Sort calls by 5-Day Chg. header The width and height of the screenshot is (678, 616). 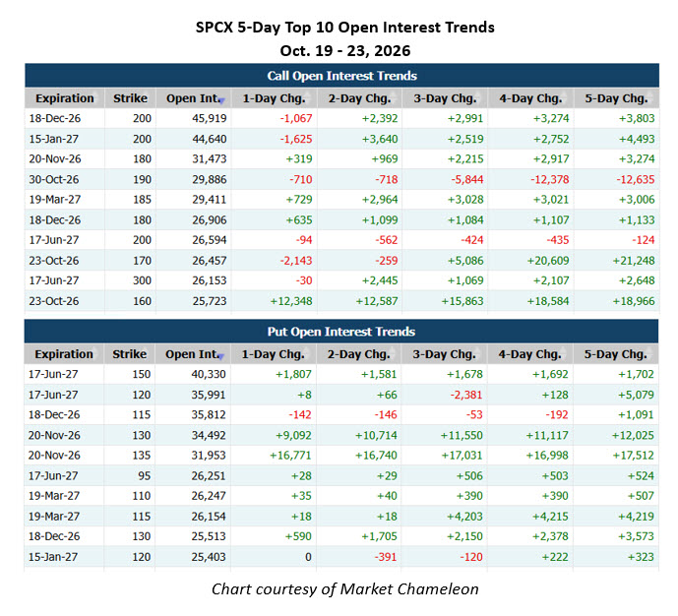click(x=616, y=98)
